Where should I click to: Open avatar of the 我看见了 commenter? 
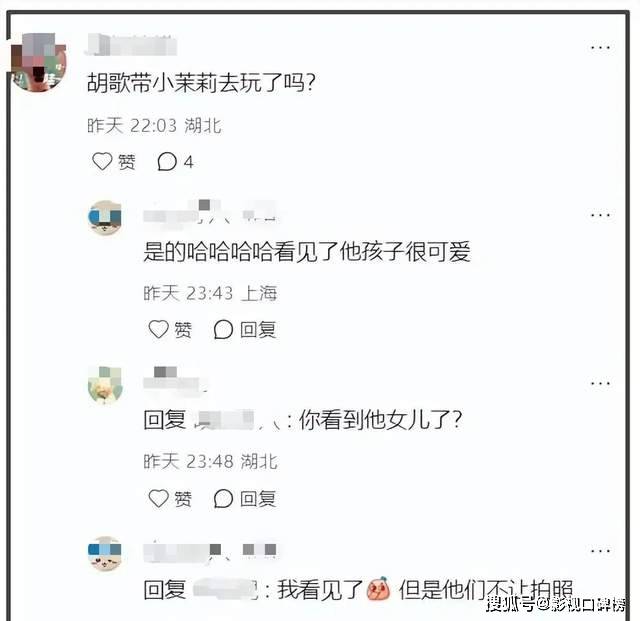coord(105,554)
